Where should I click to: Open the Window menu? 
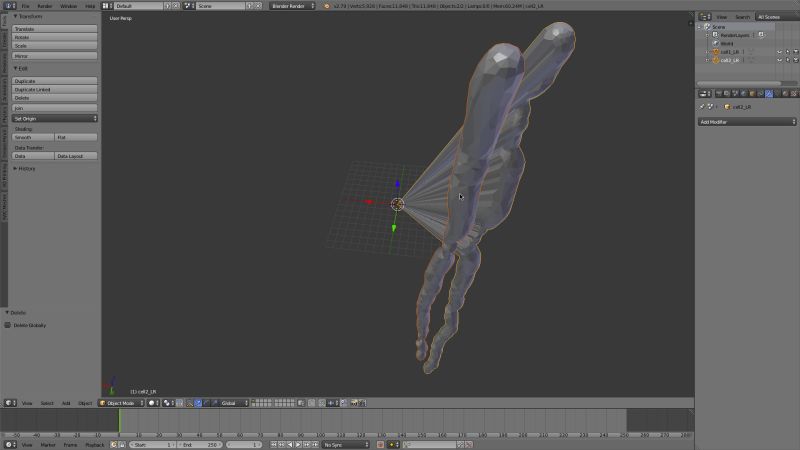tap(68, 6)
